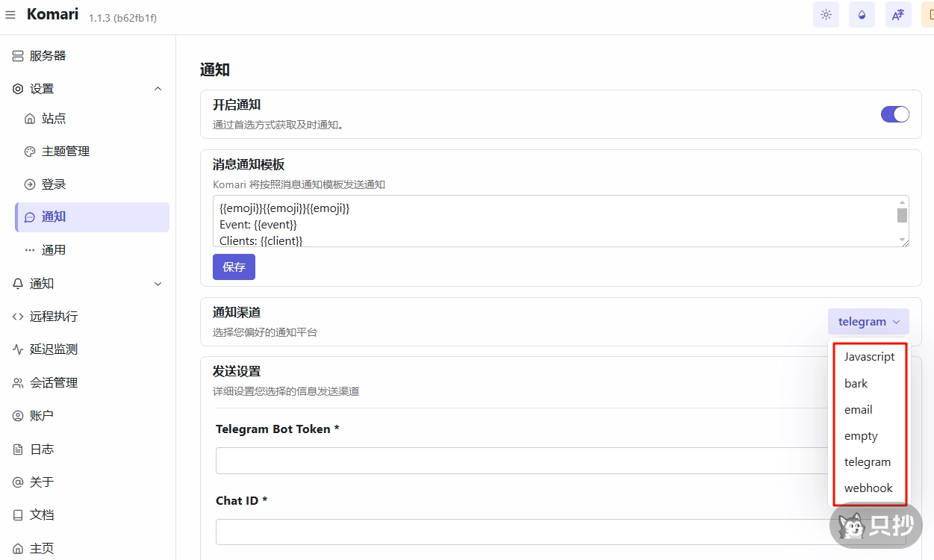Select webhook from the channel list

point(868,488)
